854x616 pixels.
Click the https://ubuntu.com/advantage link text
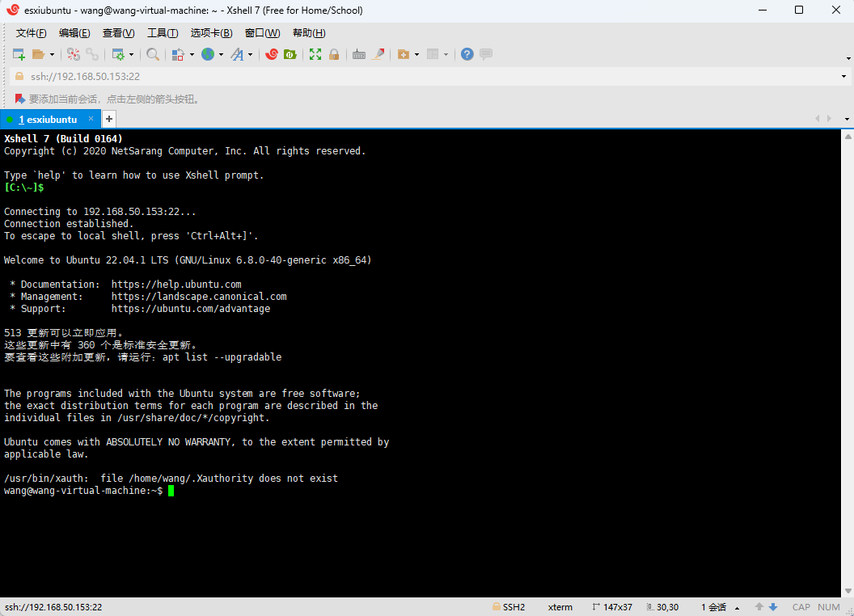tap(191, 308)
